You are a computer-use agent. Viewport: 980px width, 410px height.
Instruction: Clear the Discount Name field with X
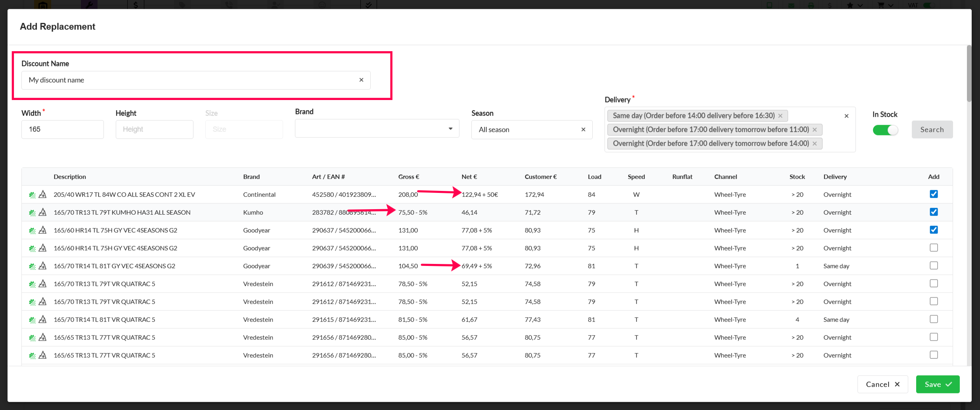tap(361, 80)
